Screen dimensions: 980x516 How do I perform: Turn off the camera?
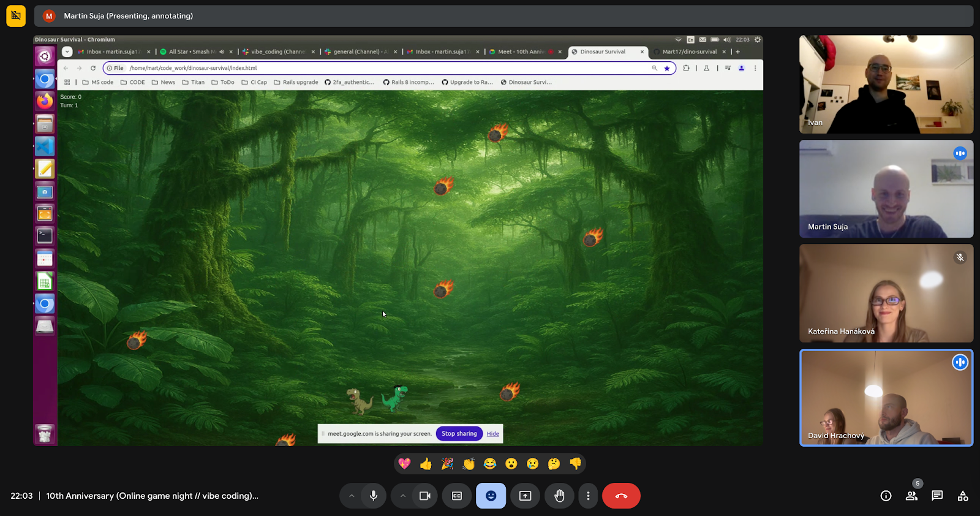(424, 496)
